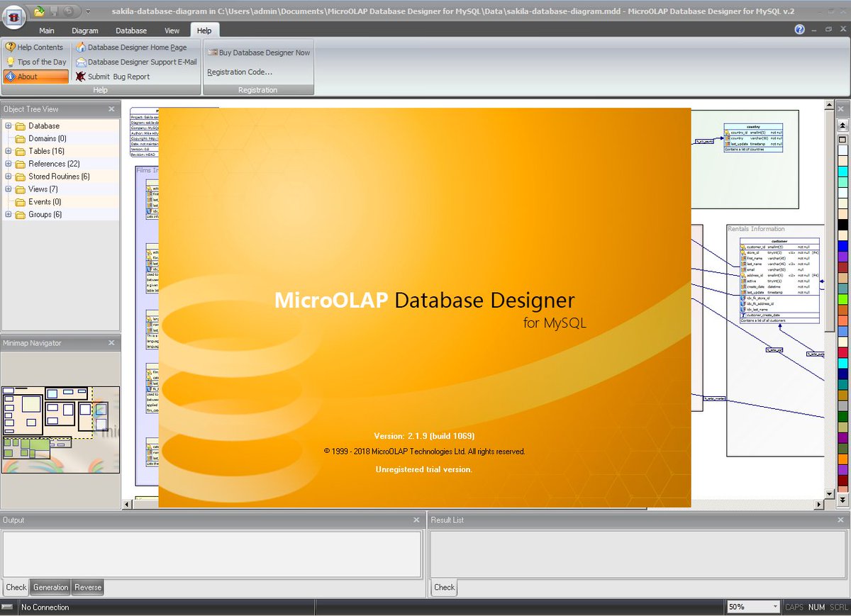
Task: Click the connection status icon in status bar
Action: click(x=8, y=607)
